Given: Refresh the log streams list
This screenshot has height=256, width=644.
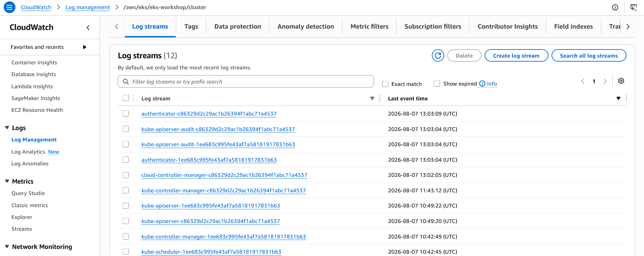Looking at the screenshot, I should (x=438, y=56).
